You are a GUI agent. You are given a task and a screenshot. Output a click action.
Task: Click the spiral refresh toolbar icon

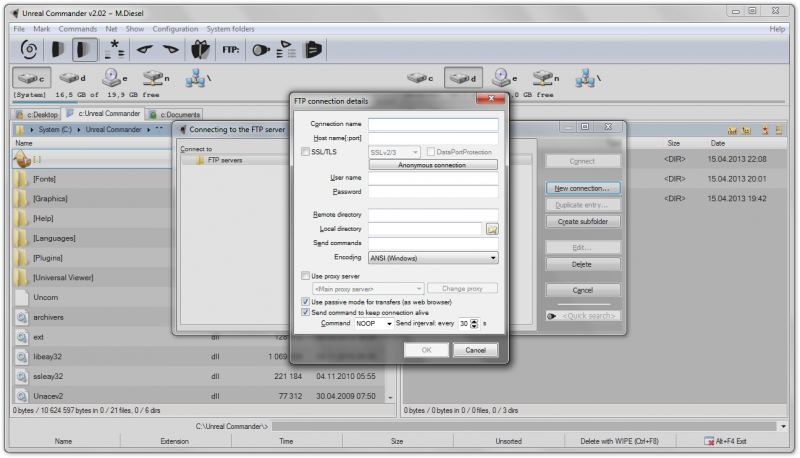[29, 49]
